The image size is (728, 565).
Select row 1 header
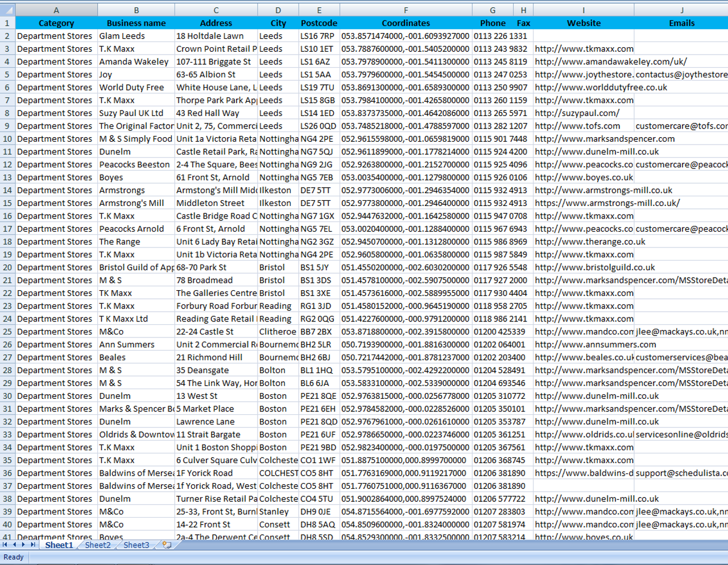tap(7, 23)
